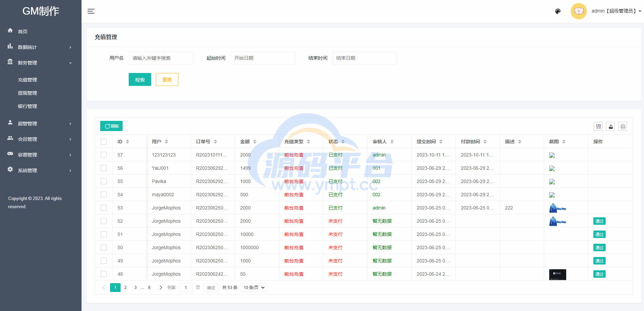Click the 确定 page jump button
This screenshot has height=311, width=644.
click(x=211, y=288)
